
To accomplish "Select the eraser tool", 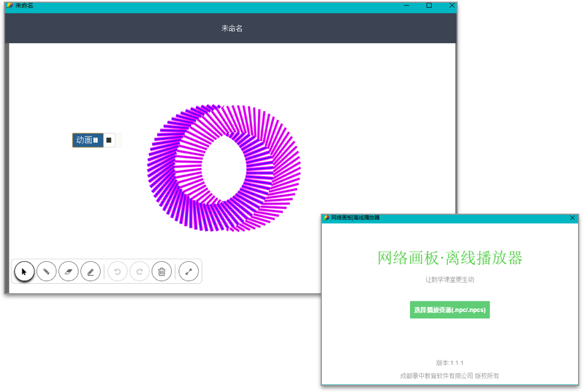I will 68,271.
